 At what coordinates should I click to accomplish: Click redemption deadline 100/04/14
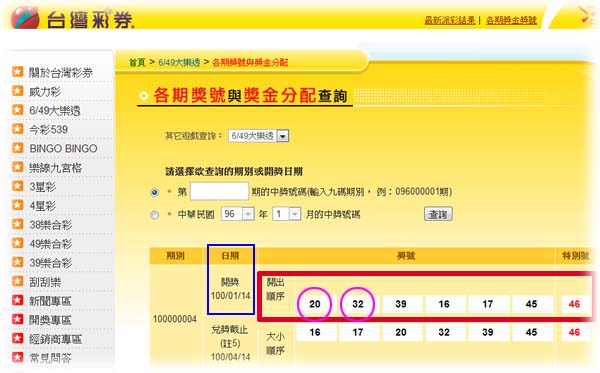[230, 357]
